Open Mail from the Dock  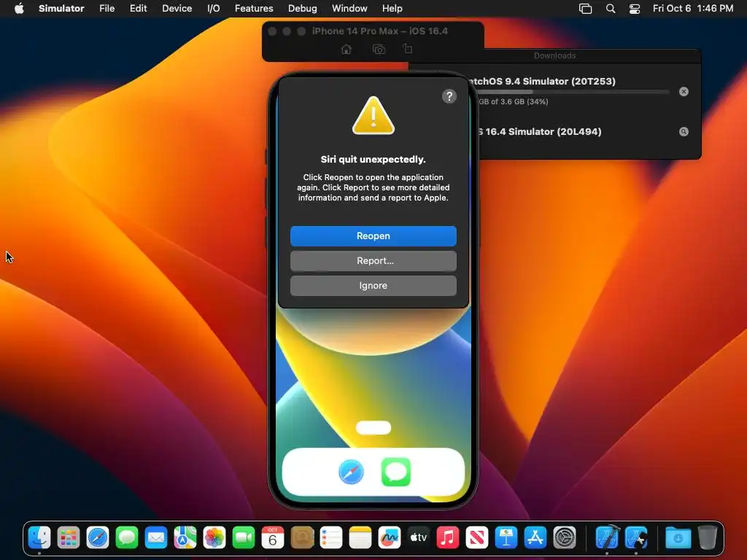[x=156, y=537]
